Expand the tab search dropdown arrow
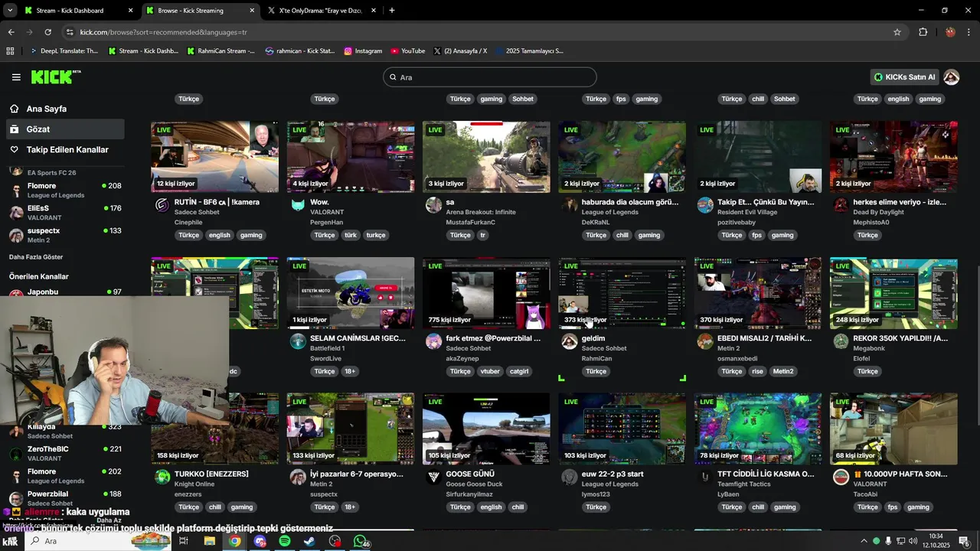This screenshot has width=980, height=551. [x=10, y=11]
